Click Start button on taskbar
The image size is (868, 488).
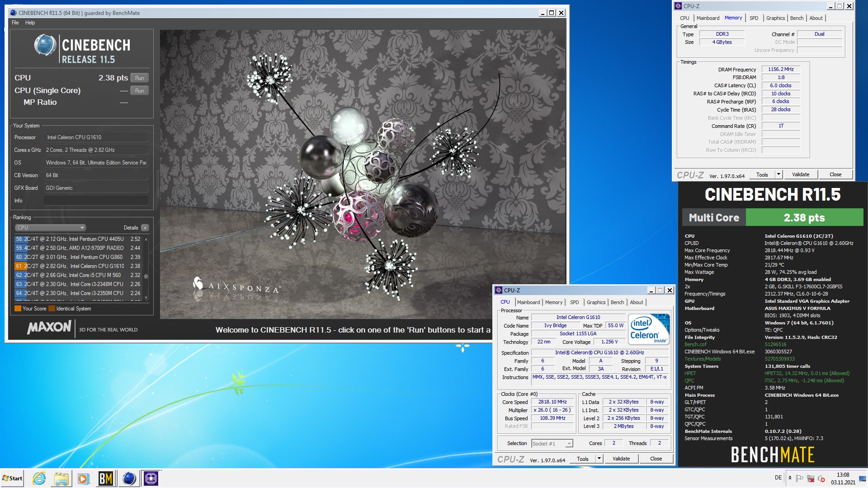pyautogui.click(x=12, y=478)
